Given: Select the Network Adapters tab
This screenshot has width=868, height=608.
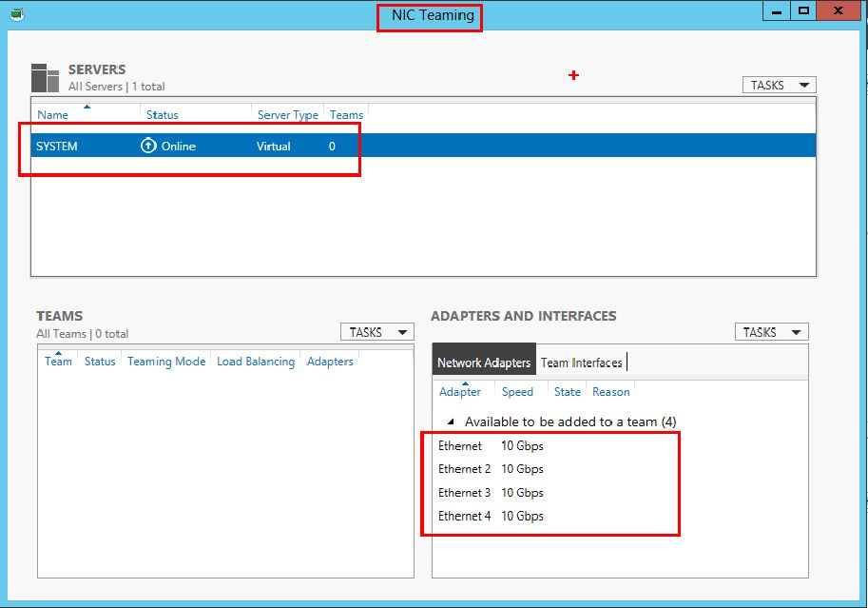Looking at the screenshot, I should click(x=483, y=363).
